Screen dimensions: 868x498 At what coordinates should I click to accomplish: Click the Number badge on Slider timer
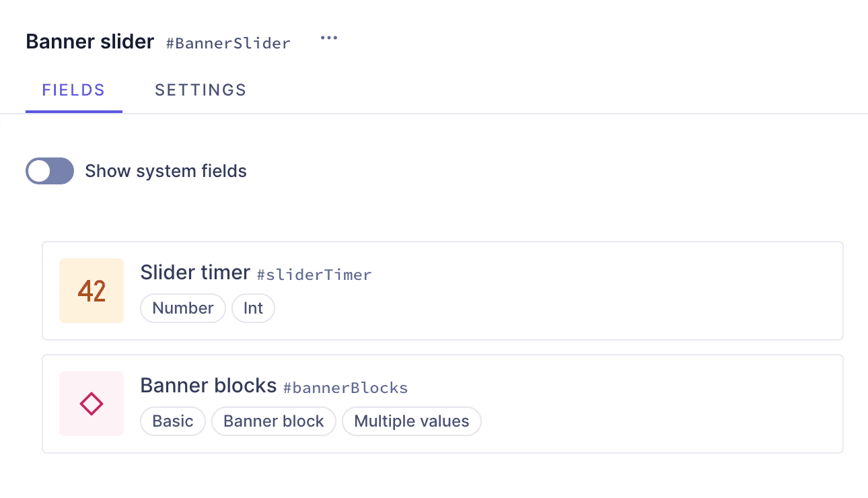tap(182, 308)
